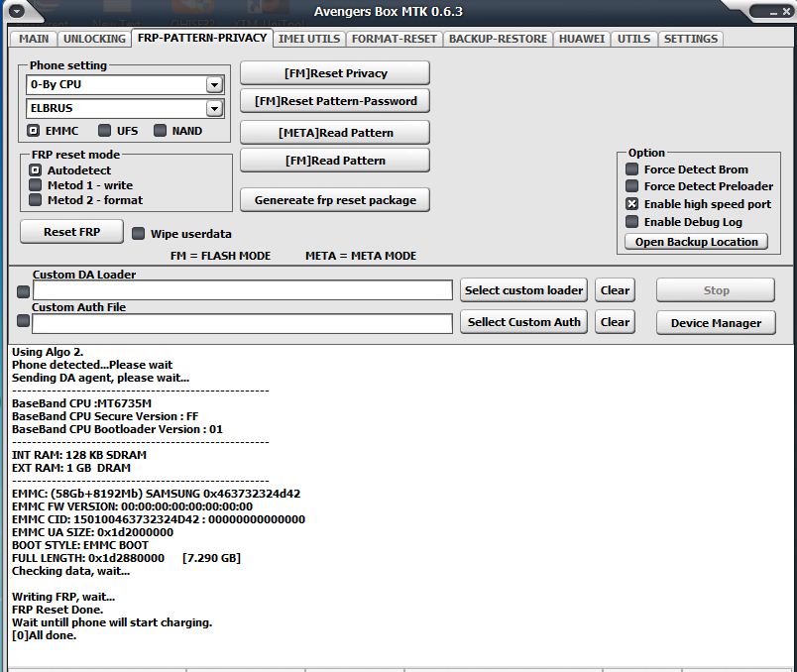The image size is (797, 672).
Task: Click [FM]Reset Privacy button
Action: coord(335,73)
